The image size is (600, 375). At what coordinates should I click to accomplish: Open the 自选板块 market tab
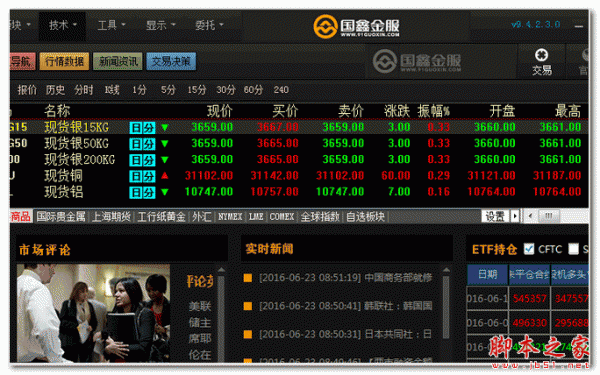365,217
